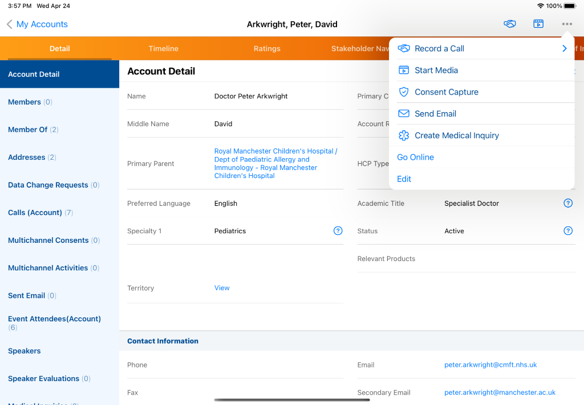Viewport: 584px width, 405px height.
Task: Tap the preferred language value English
Action: tap(225, 203)
